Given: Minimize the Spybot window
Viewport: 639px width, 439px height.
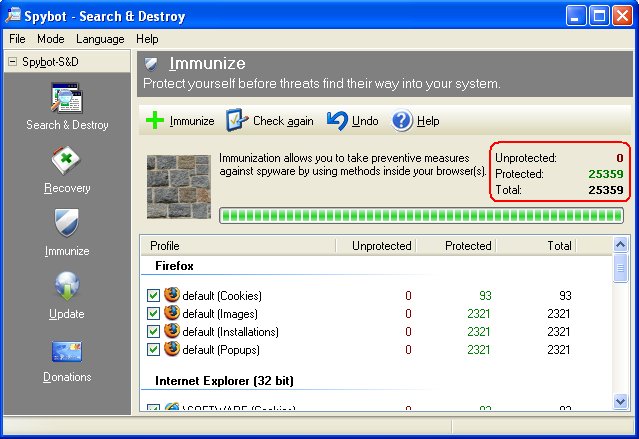Looking at the screenshot, I should click(x=575, y=16).
